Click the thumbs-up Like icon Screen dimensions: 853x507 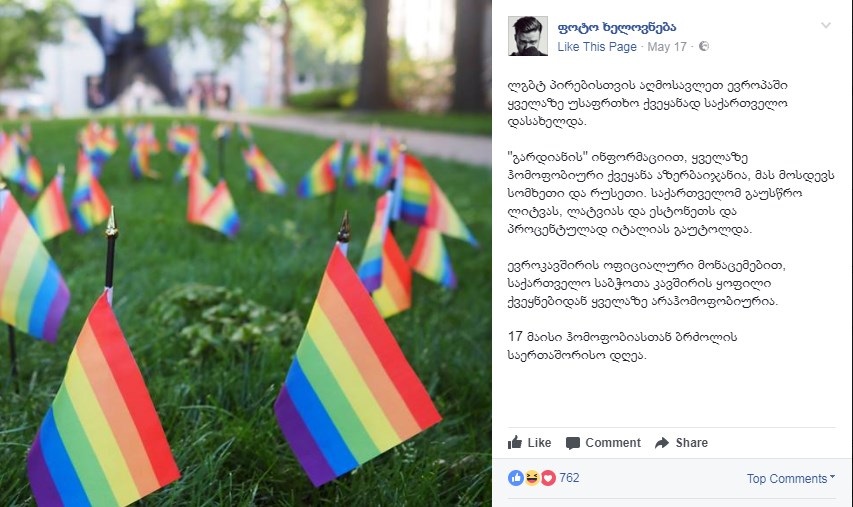(x=515, y=442)
